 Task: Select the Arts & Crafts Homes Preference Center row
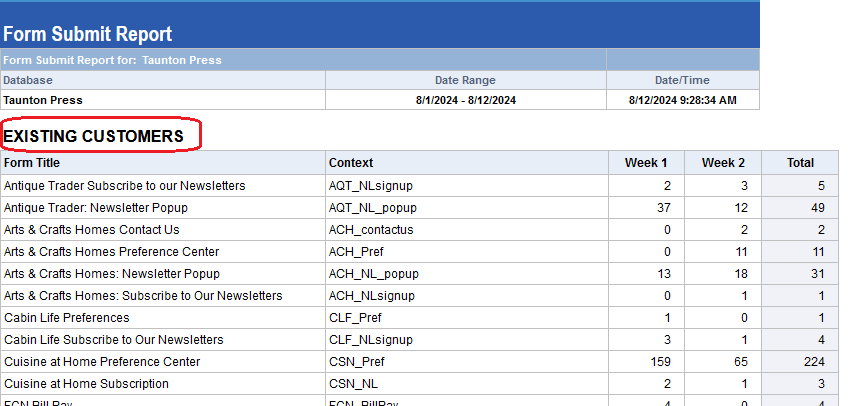click(112, 252)
